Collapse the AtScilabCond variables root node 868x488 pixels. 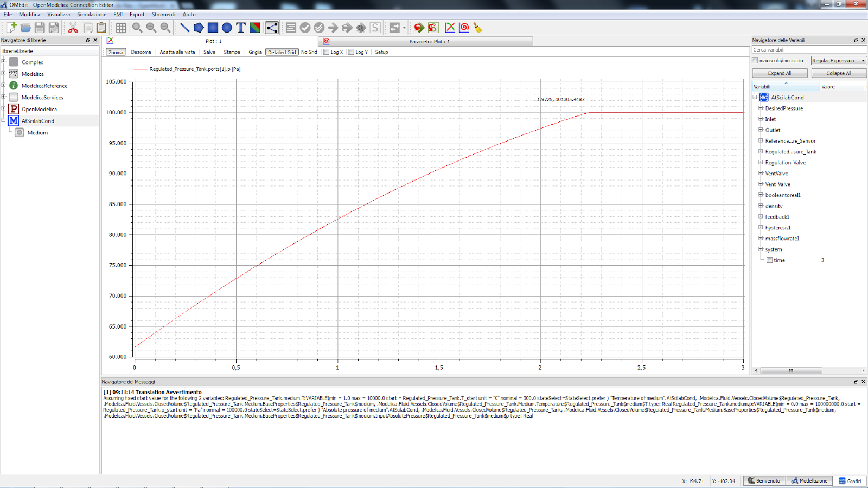tap(755, 97)
